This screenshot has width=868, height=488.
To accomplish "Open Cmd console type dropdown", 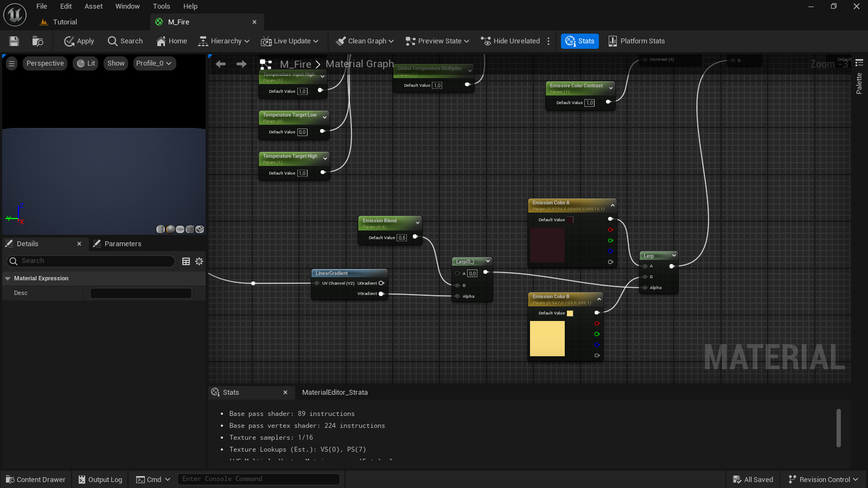I will point(153,479).
